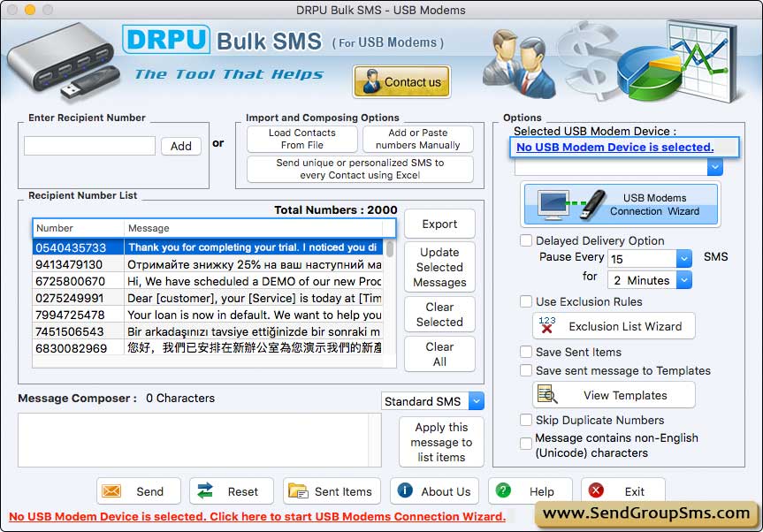Select the row with number 9413479130
This screenshot has height=532, width=763.
[209, 264]
